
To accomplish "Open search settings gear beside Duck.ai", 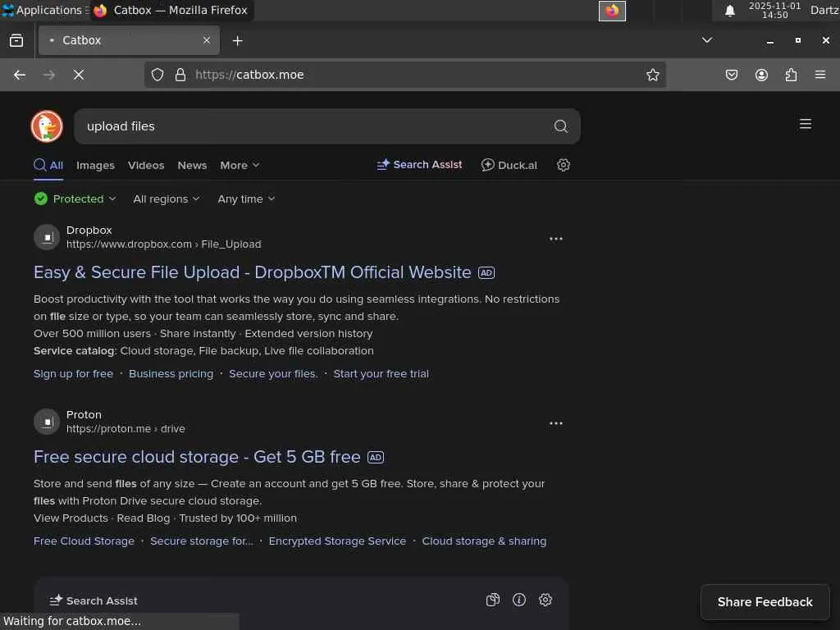I will [563, 165].
